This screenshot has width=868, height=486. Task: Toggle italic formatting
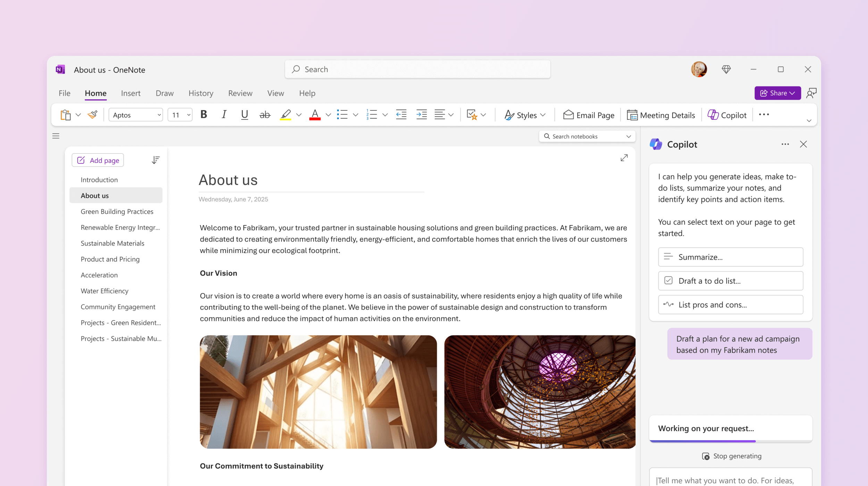point(224,115)
